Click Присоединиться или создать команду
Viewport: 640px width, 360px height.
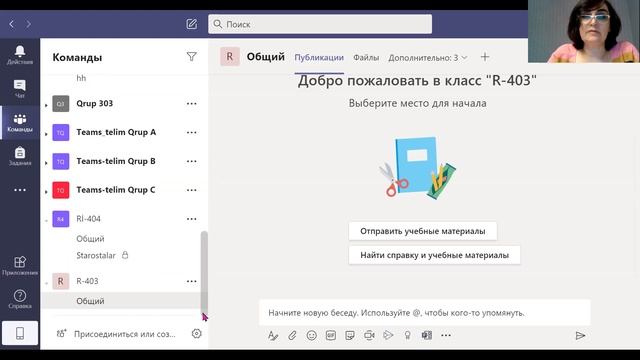(116, 334)
